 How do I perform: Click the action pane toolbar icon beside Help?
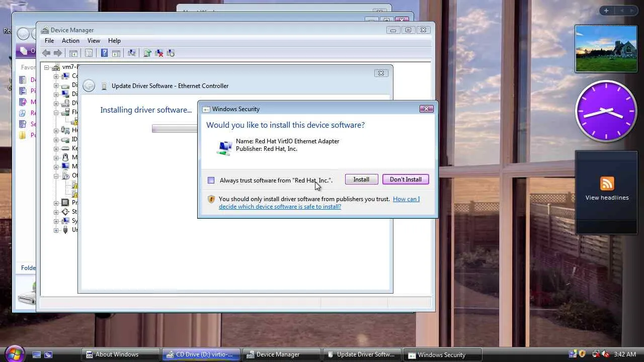(x=116, y=53)
